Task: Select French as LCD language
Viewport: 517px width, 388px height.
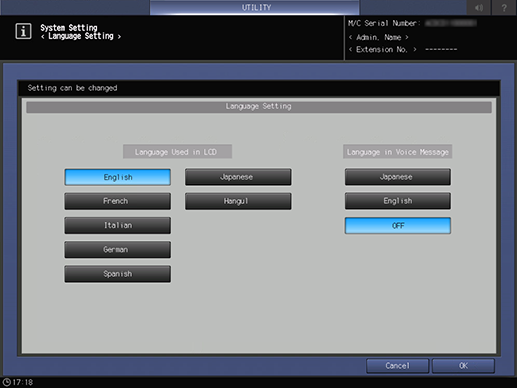Action: [118, 201]
